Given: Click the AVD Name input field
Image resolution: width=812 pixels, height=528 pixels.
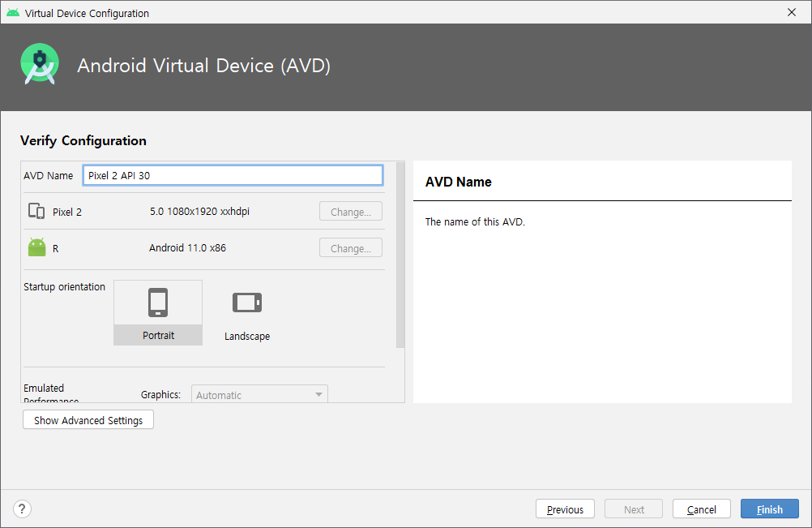Looking at the screenshot, I should [x=233, y=175].
